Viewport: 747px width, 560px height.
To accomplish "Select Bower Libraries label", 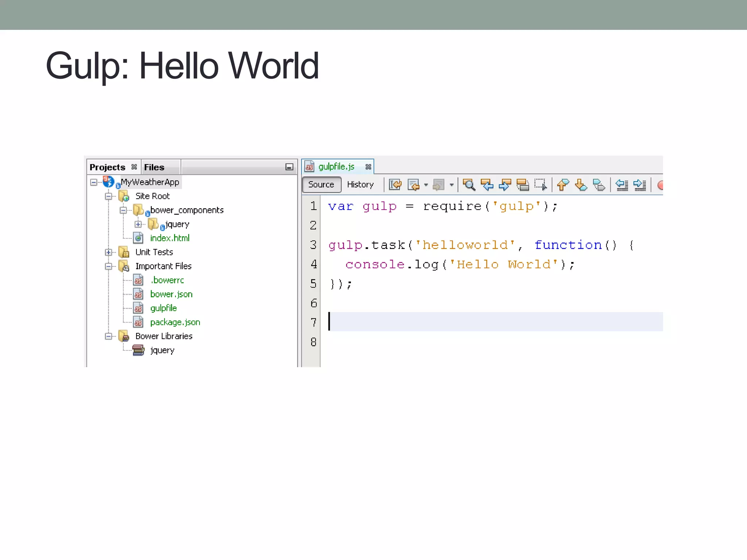I will click(x=164, y=336).
